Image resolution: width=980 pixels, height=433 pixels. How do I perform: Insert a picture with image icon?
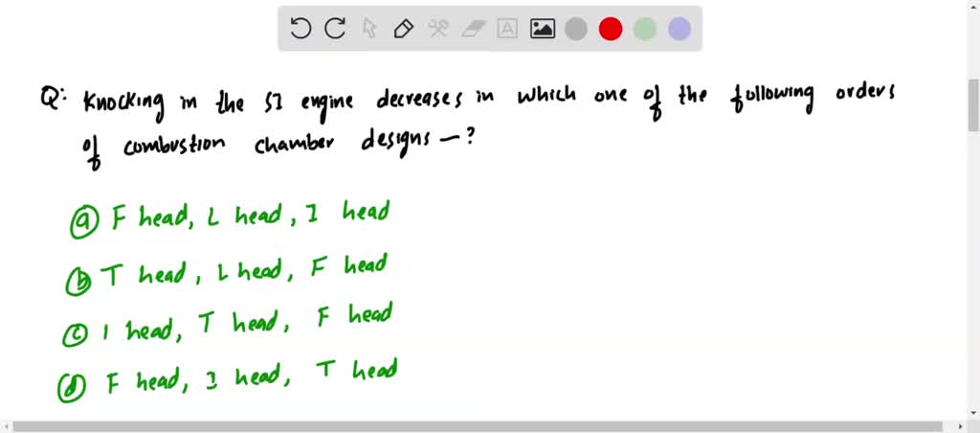pyautogui.click(x=543, y=29)
